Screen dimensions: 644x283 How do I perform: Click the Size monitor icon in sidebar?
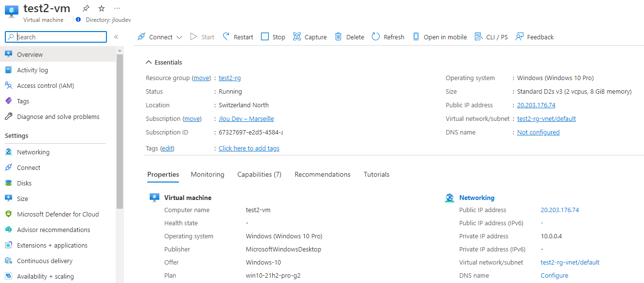pos(8,199)
